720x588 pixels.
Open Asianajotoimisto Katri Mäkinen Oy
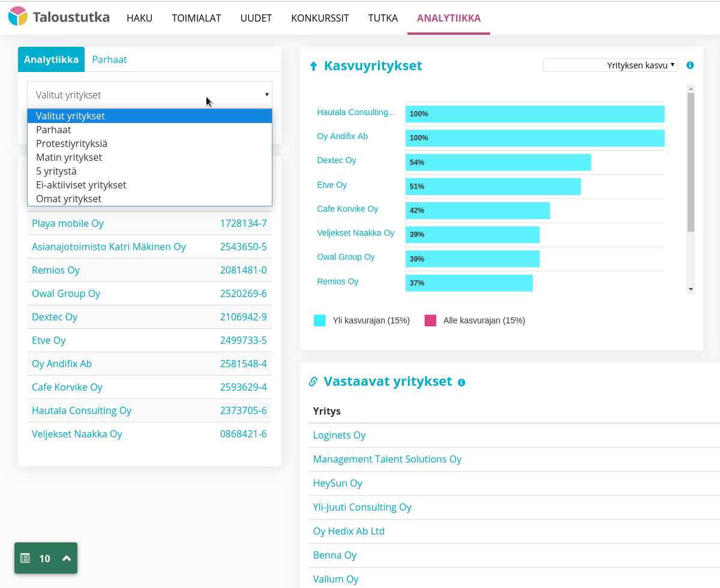109,247
